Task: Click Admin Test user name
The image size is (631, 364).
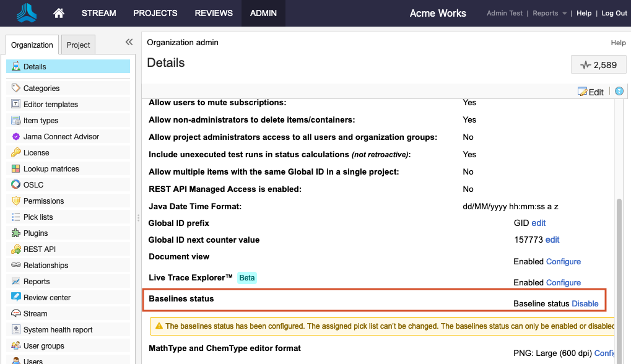Action: tap(505, 13)
